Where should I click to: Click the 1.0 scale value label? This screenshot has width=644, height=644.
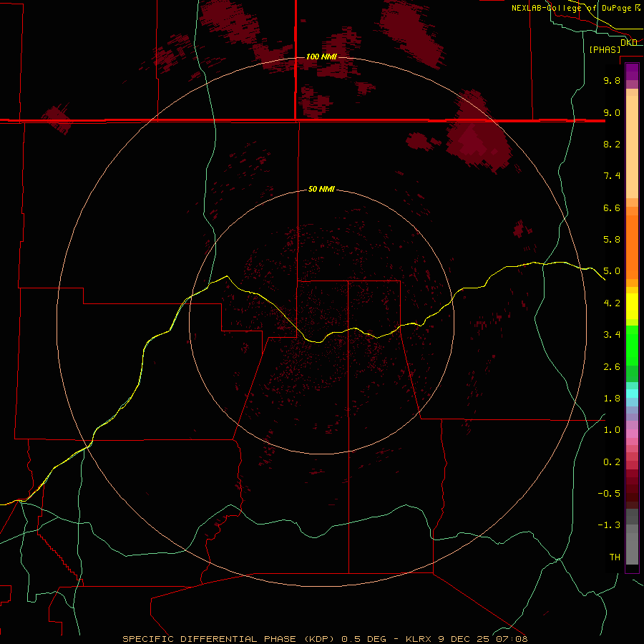612,430
